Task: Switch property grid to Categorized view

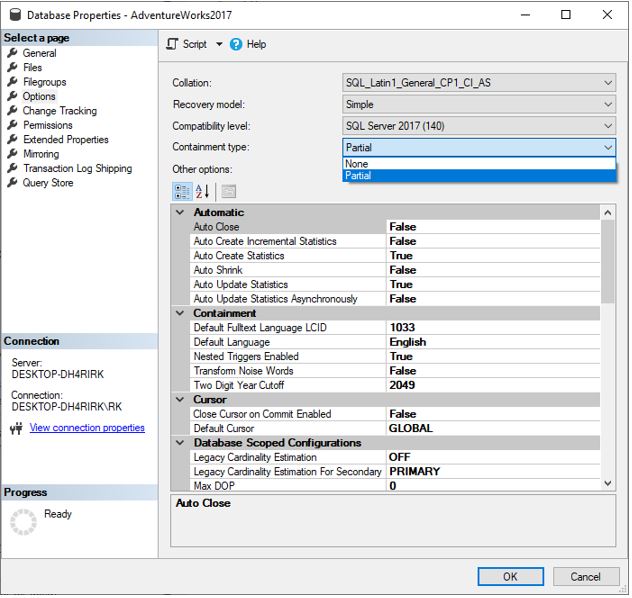Action: [x=182, y=191]
